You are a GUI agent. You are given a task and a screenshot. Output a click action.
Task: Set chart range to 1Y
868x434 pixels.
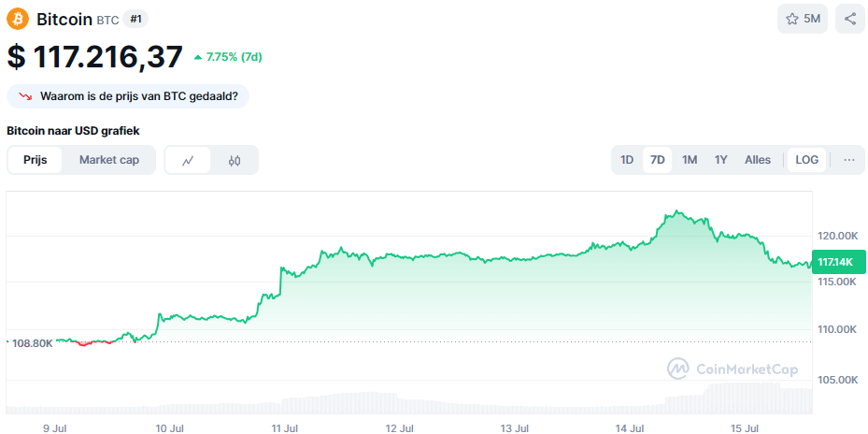pos(720,160)
